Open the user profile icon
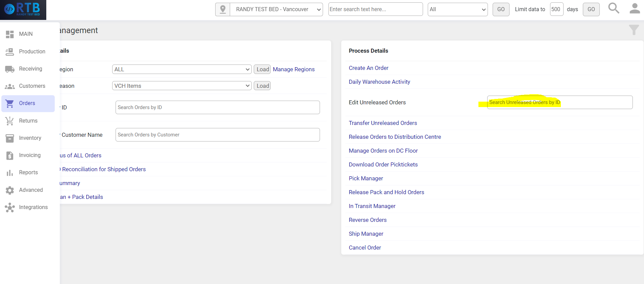The image size is (644, 284). [635, 9]
